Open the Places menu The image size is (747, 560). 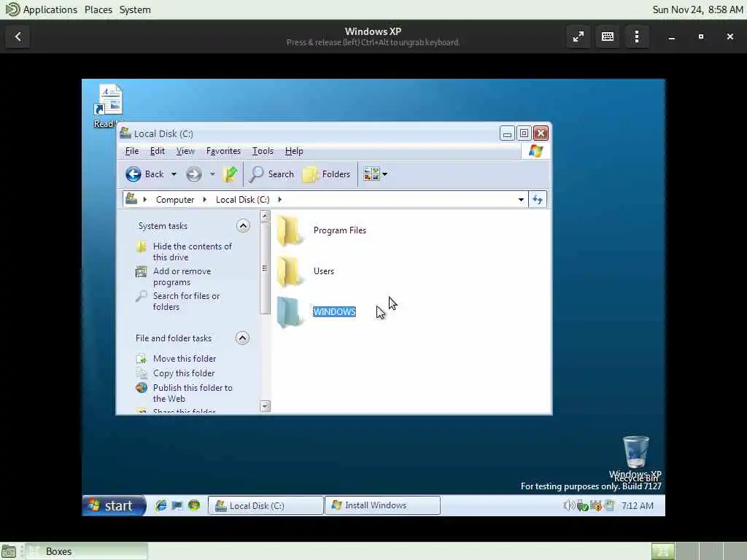[98, 9]
